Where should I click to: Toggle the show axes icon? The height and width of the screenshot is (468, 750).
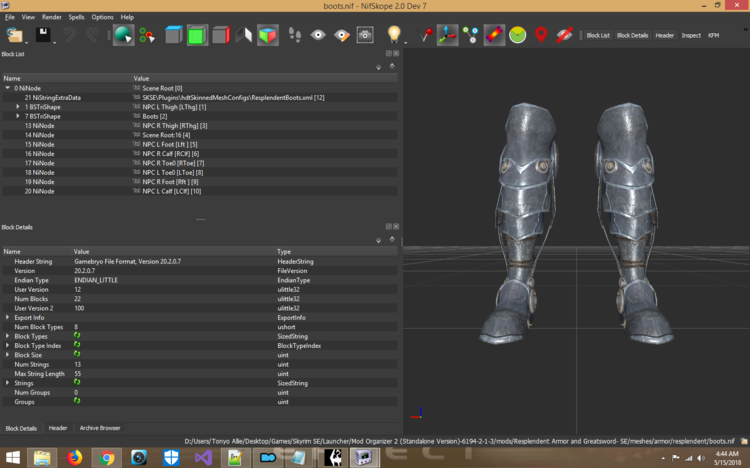pos(447,35)
